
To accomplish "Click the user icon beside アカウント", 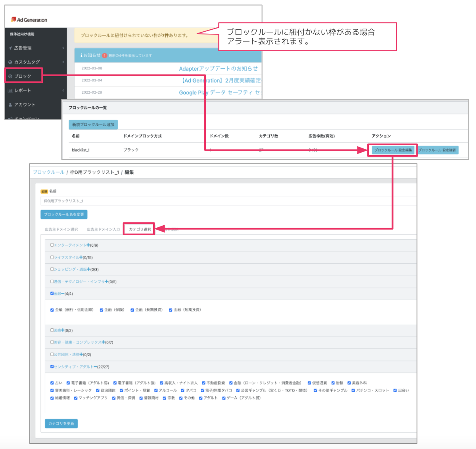I will [10, 105].
